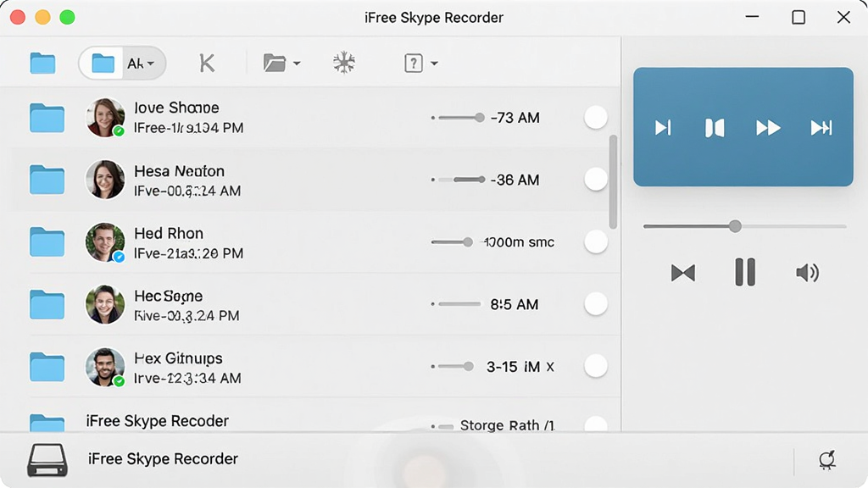
Task: Click the open-folder icon in the toolbar
Action: tap(275, 63)
